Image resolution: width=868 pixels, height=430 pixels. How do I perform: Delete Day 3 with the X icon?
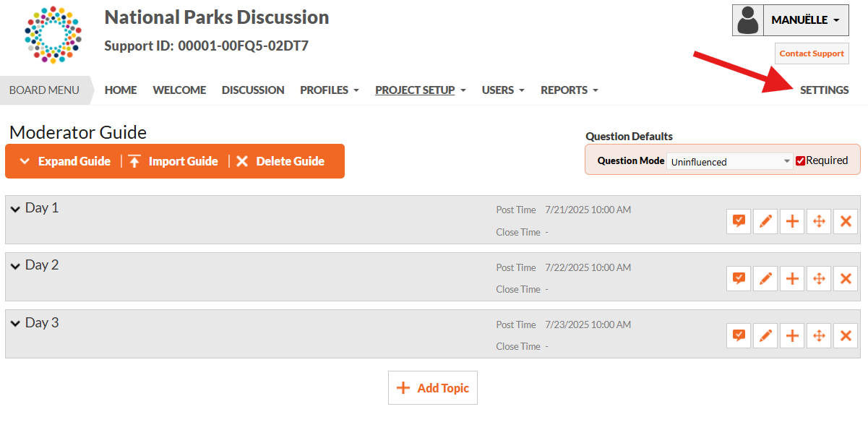click(846, 336)
